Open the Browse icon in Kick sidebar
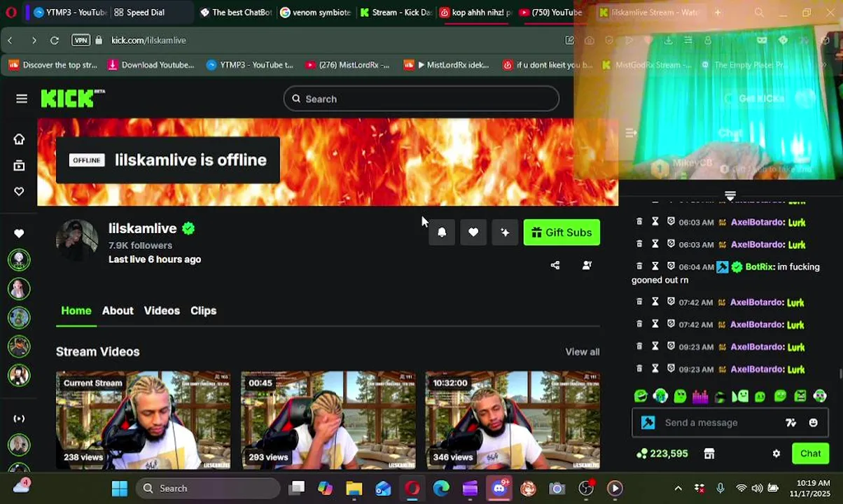This screenshot has width=843, height=504. pos(19,166)
